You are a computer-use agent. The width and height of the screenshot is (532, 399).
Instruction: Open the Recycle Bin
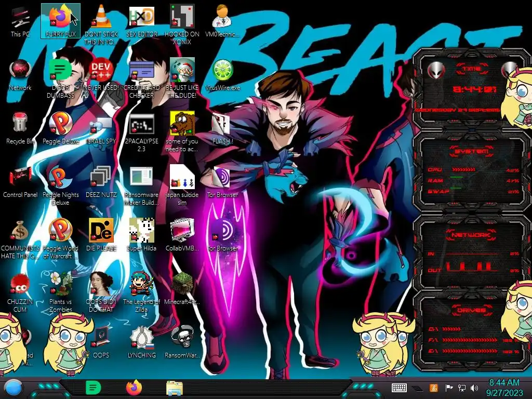[x=20, y=129]
